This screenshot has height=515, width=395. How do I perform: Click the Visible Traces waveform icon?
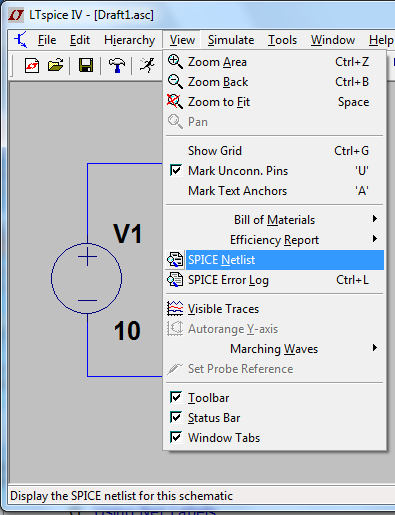(x=175, y=309)
